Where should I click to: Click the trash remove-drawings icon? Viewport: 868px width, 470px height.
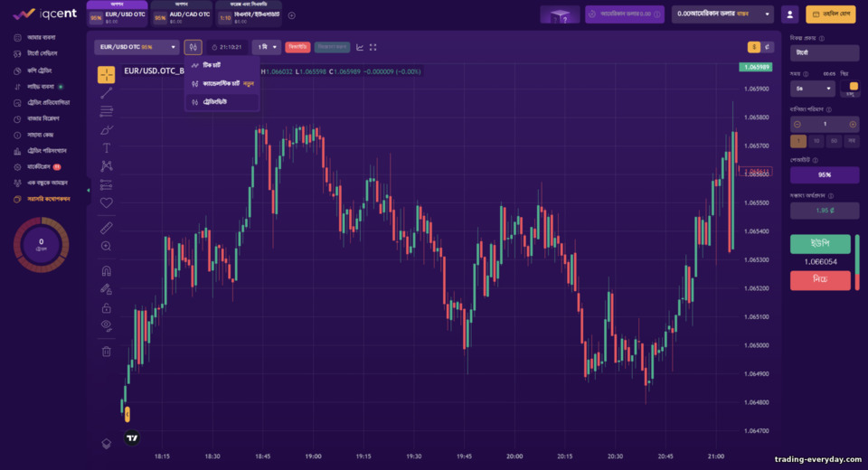(107, 351)
